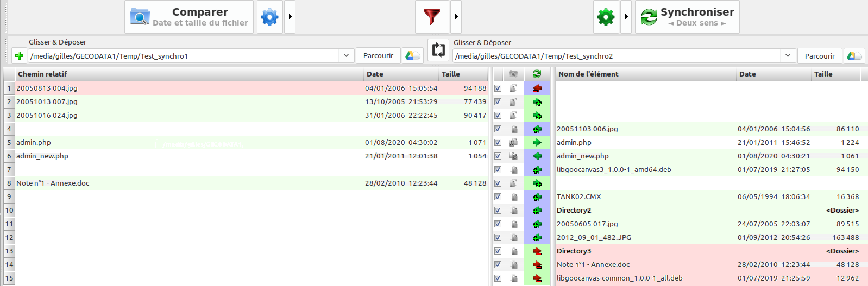Screen dimensions: 868x286
Task: Select row number 7 header
Action: tap(9, 169)
